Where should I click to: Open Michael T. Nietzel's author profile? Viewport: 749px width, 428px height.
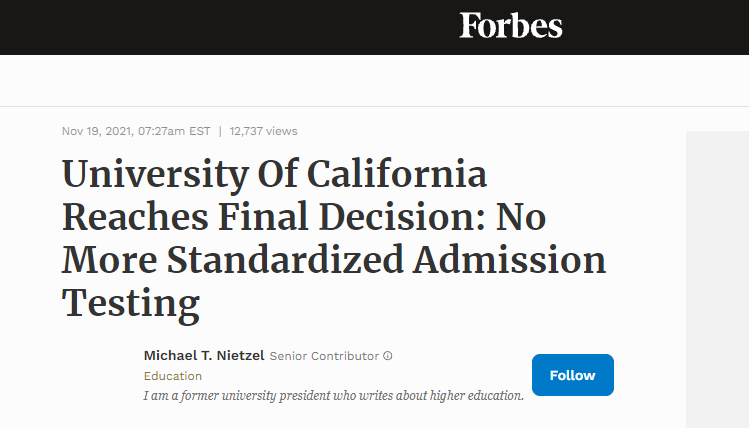click(204, 356)
